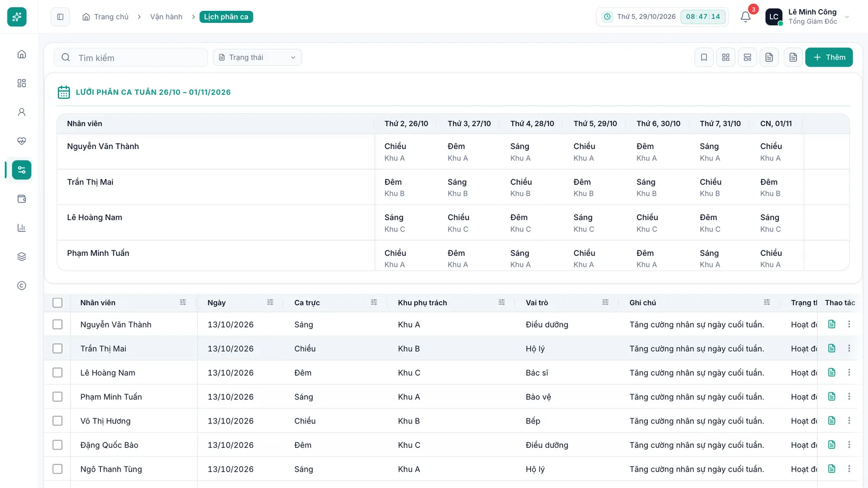
Task: Open Vai trò column filter options
Action: pos(605,303)
